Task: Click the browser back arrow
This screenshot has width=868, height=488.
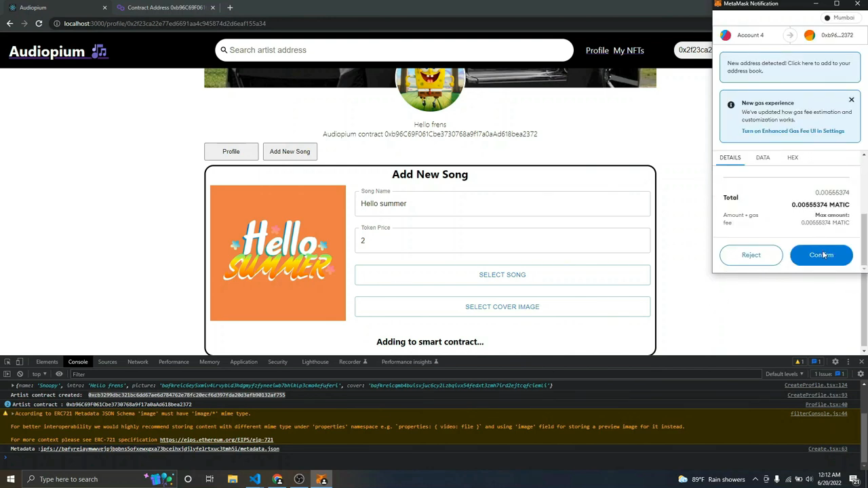Action: click(x=9, y=23)
